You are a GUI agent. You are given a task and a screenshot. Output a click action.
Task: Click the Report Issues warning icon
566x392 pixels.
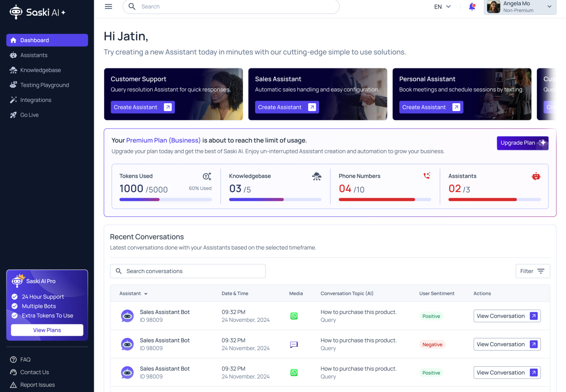click(13, 385)
